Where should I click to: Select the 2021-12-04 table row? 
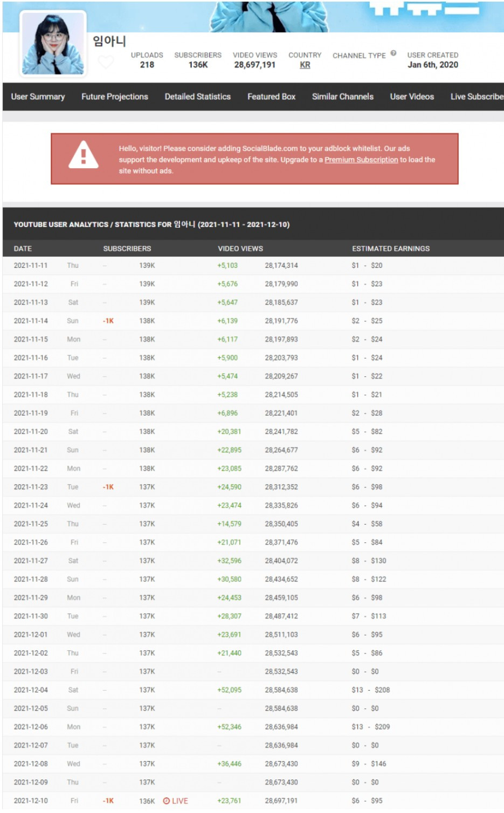click(253, 690)
